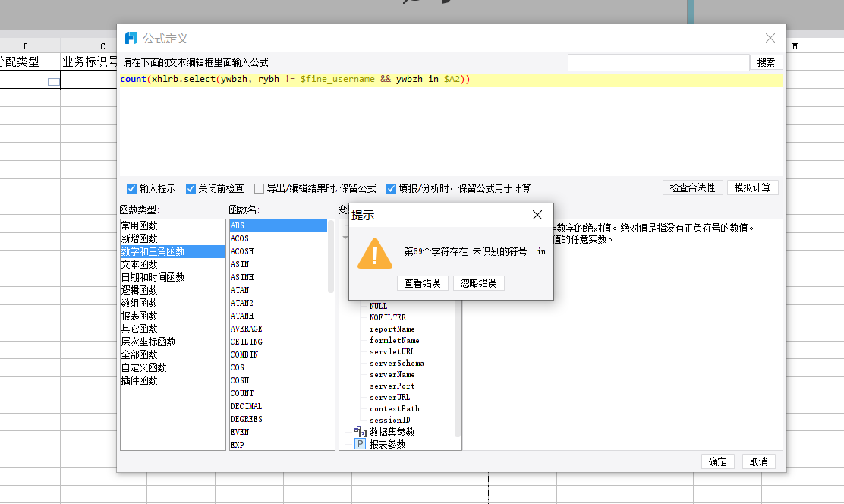Select ACOS in function name list

[x=279, y=238]
